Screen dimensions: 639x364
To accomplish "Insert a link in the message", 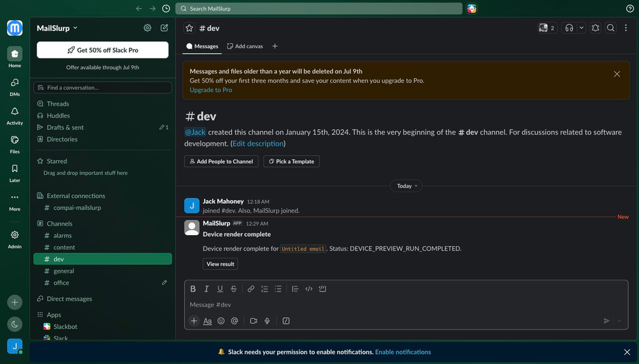I will 251,289.
